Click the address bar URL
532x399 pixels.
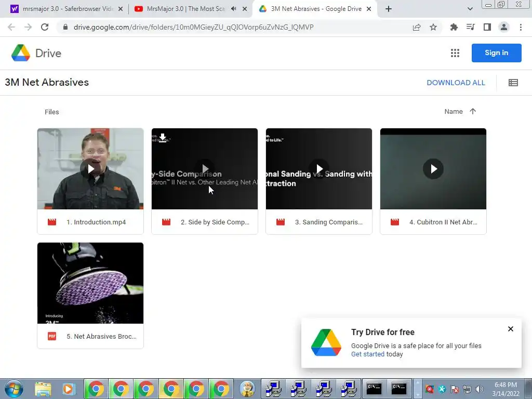pos(193,27)
